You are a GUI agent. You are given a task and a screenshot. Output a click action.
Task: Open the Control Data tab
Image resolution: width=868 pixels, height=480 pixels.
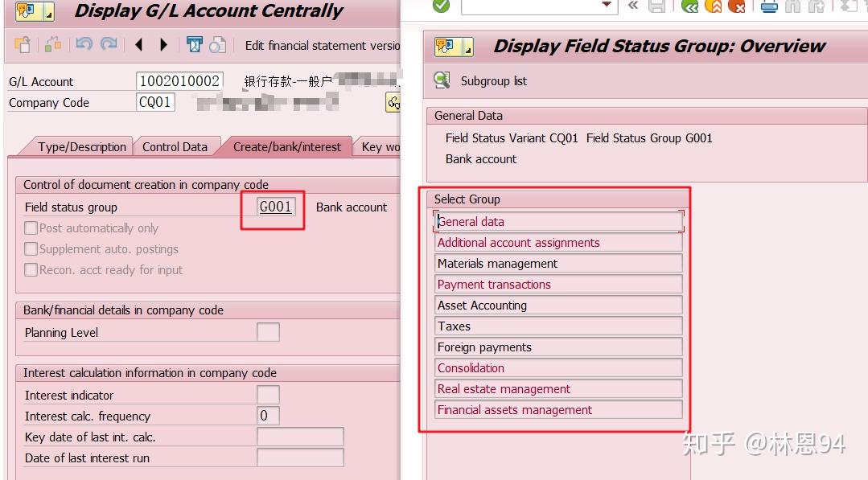coord(176,146)
